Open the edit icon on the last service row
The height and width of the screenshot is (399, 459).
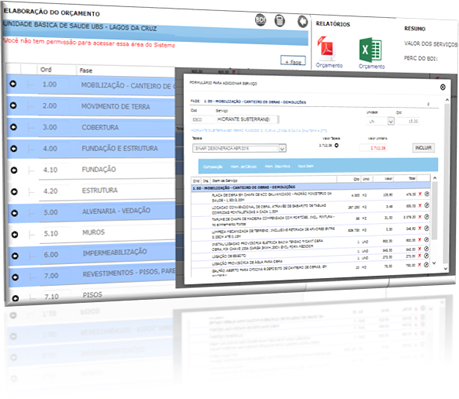426,265
